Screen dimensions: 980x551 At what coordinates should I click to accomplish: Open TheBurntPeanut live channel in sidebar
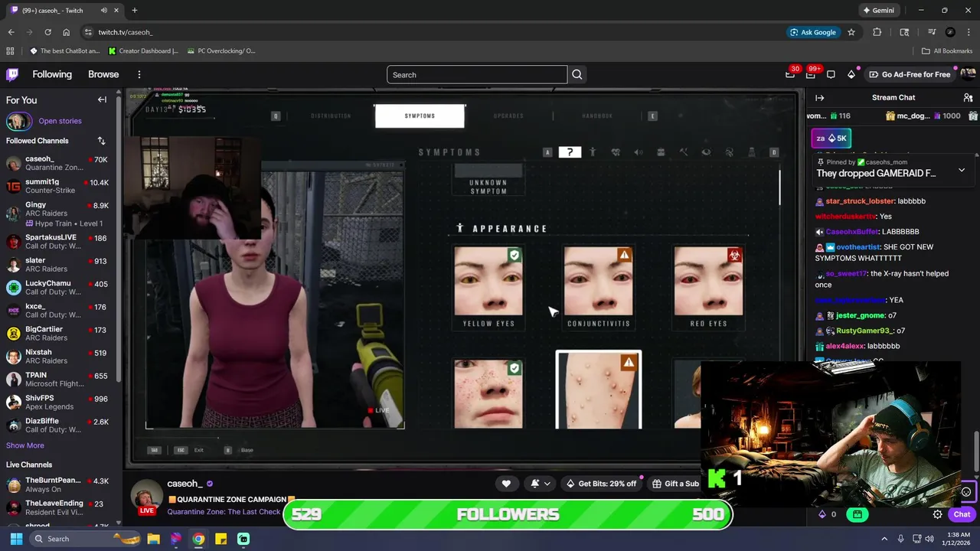coord(57,485)
